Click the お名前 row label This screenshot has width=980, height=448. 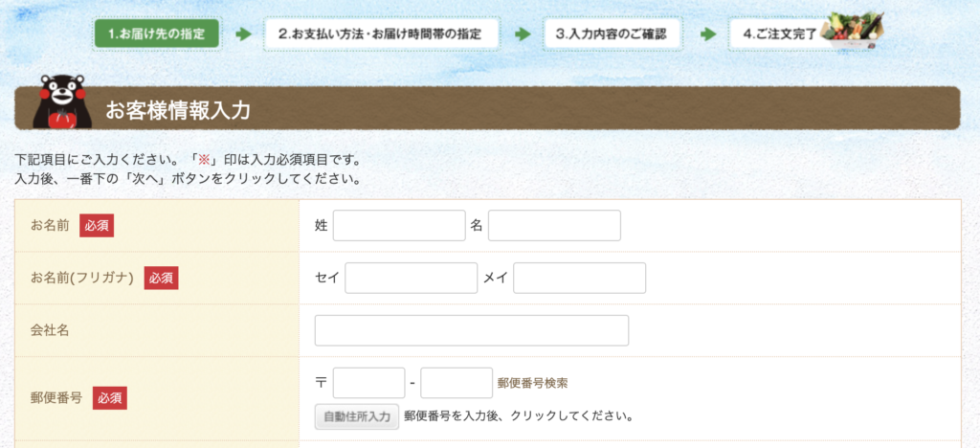(x=50, y=226)
